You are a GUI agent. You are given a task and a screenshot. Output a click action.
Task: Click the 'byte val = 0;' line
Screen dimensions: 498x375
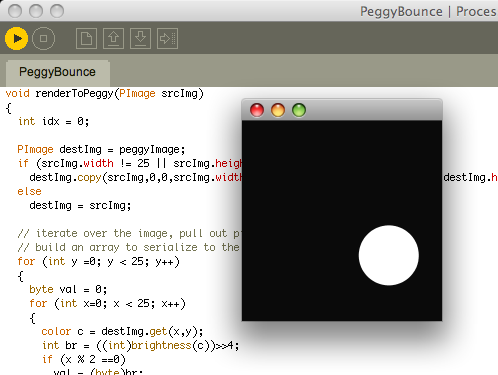coord(68,290)
